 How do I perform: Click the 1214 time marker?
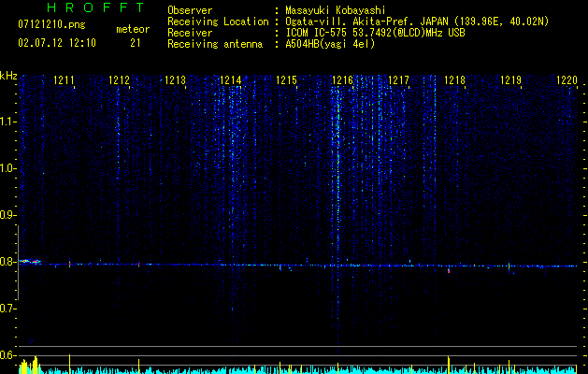pos(231,79)
